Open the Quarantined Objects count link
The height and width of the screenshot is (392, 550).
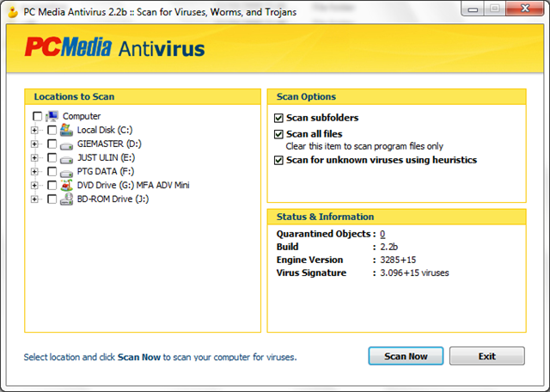pos(382,234)
